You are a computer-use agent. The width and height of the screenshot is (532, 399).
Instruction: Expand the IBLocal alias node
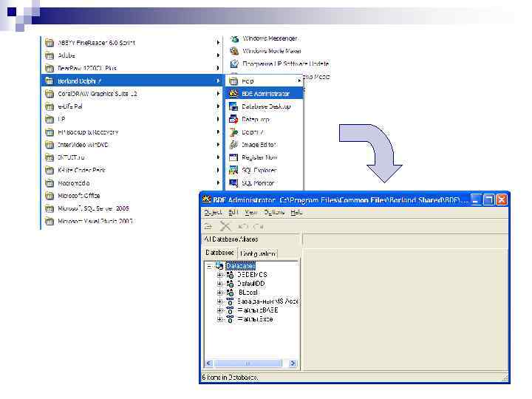[219, 293]
